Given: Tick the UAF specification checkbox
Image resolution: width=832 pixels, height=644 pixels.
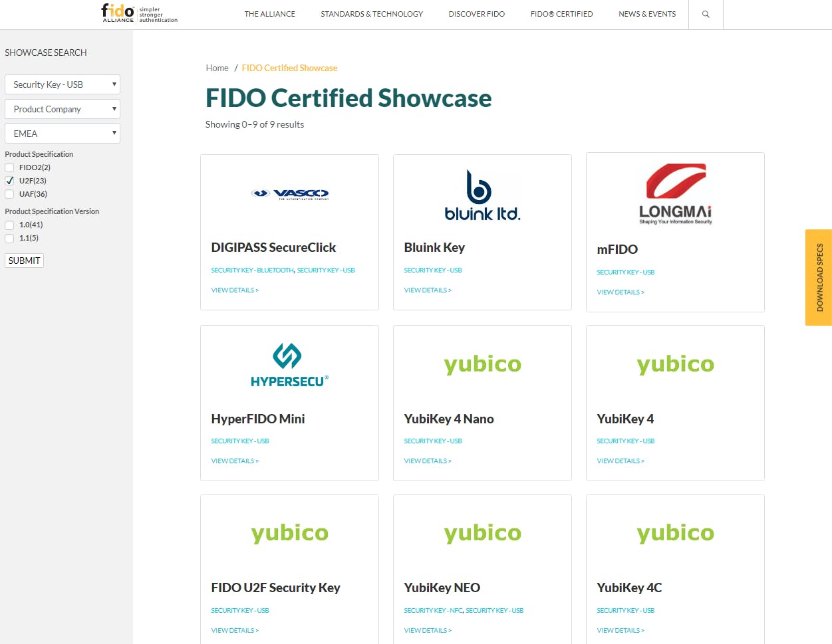Looking at the screenshot, I should tap(10, 194).
